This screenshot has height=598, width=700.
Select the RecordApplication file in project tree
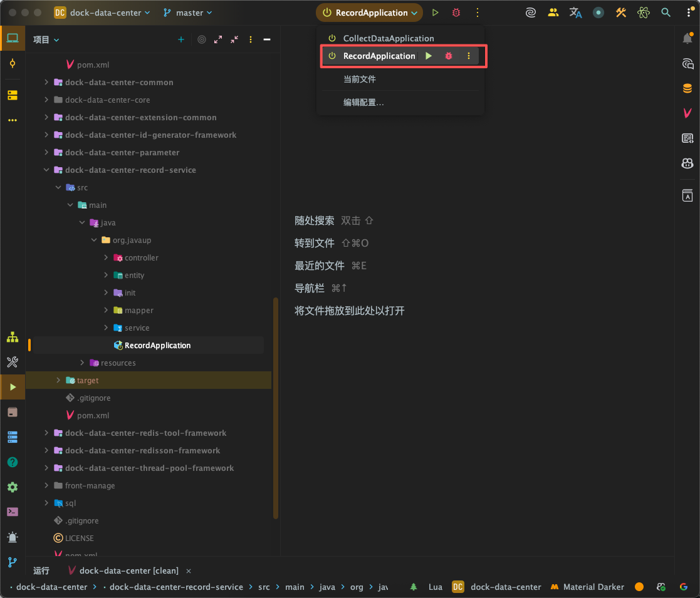tap(157, 345)
